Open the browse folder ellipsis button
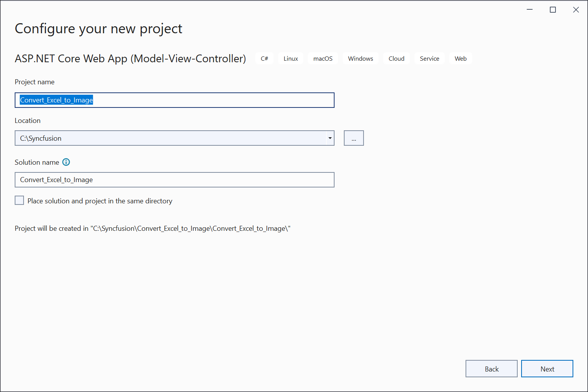Screen dimensions: 588x392 (354, 138)
